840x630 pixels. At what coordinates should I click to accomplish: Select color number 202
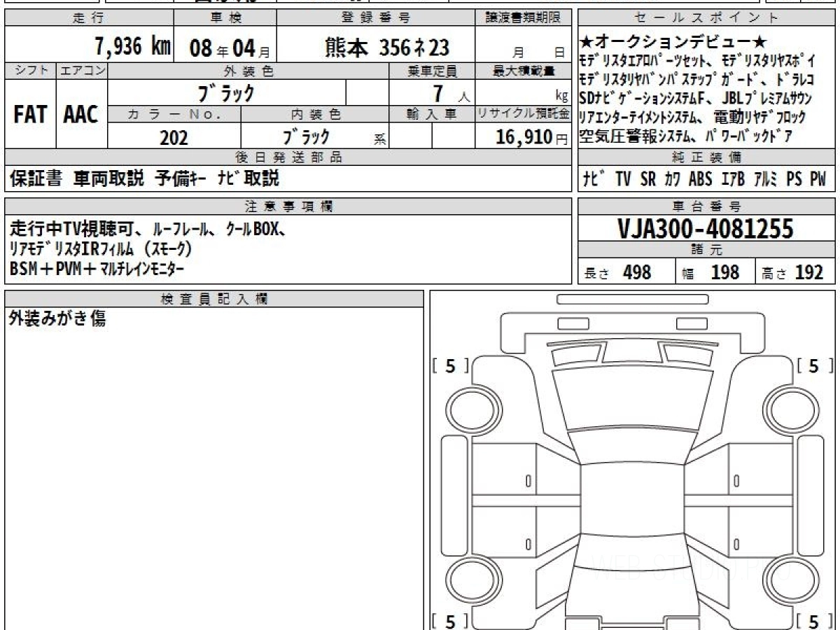174,137
